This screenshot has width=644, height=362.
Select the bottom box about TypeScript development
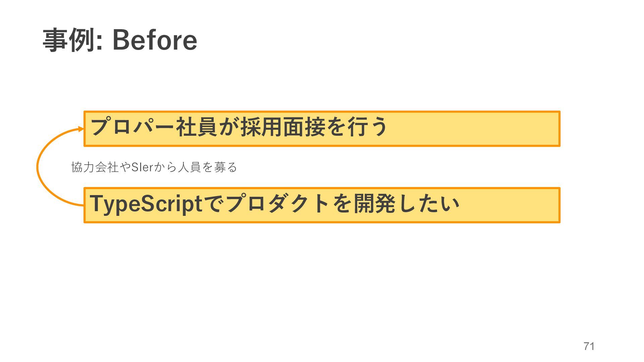(322, 205)
